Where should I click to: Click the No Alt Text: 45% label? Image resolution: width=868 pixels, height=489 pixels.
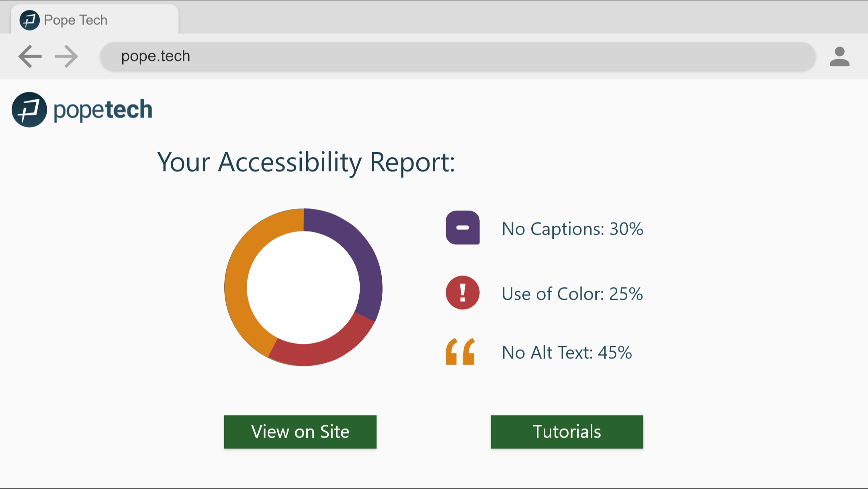point(567,352)
